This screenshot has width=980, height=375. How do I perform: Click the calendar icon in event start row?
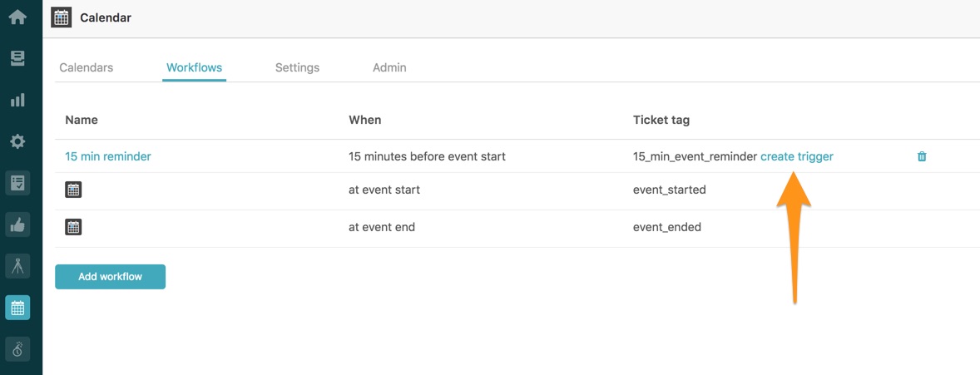[74, 190]
